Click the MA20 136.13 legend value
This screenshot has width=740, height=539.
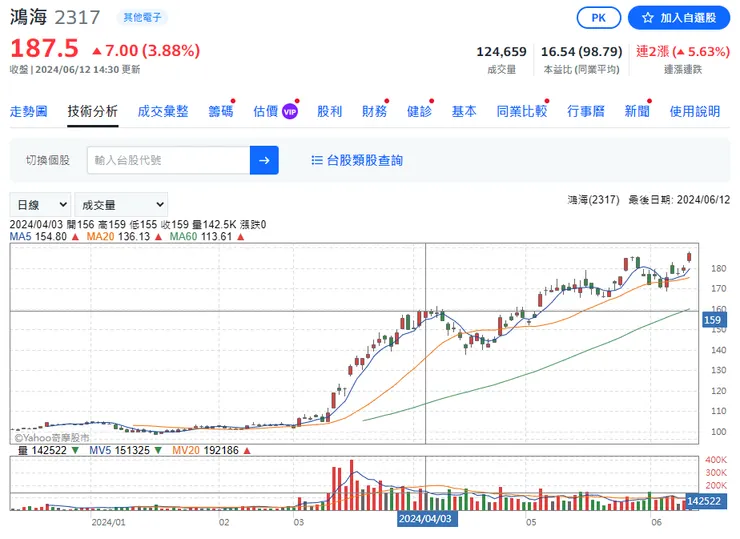pos(124,236)
